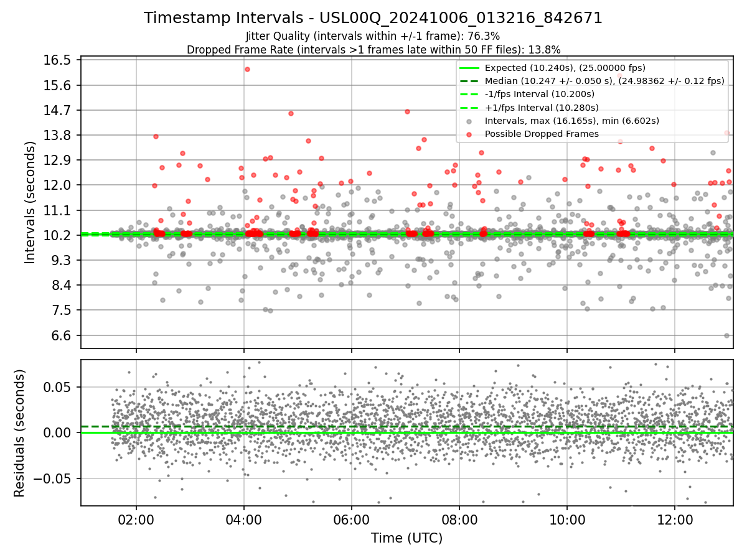This screenshot has width=747, height=560.
Task: Click legend entry -1/fps Interval (10.200s)
Action: click(x=541, y=94)
